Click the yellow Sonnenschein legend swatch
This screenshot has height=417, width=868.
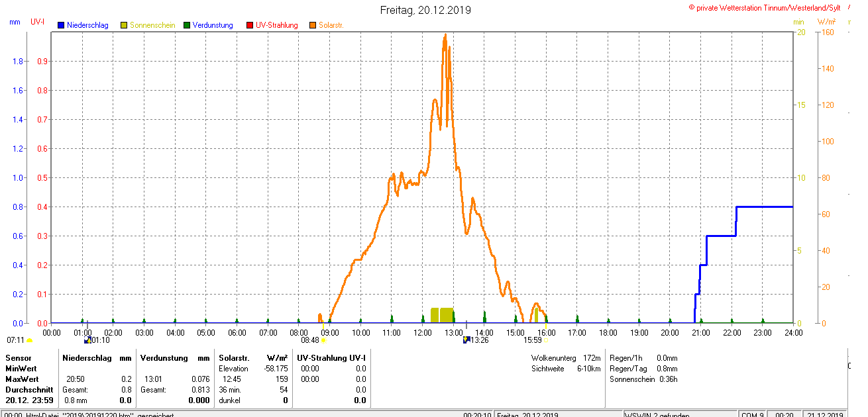point(124,25)
